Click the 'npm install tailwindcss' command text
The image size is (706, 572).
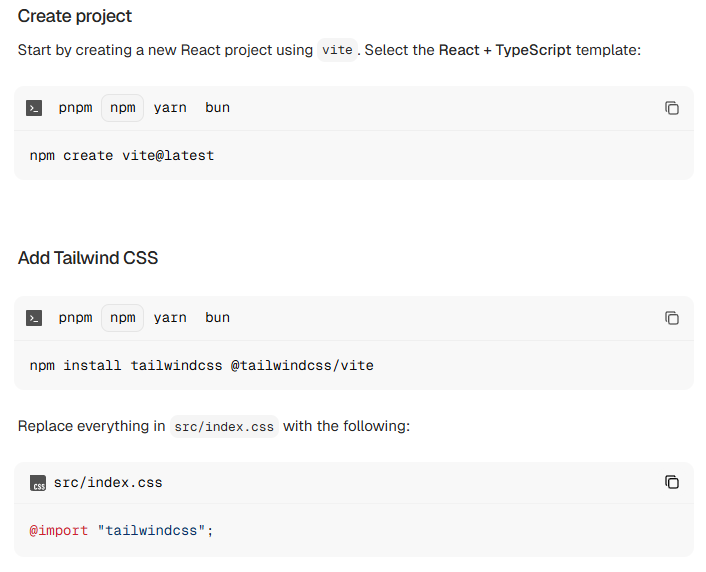coord(201,366)
